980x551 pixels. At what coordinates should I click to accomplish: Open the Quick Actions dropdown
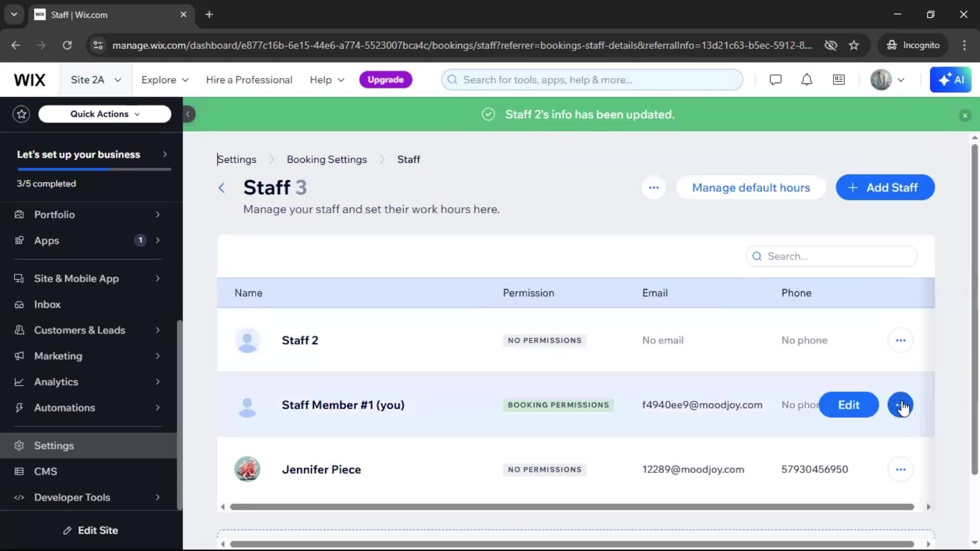pos(105,114)
